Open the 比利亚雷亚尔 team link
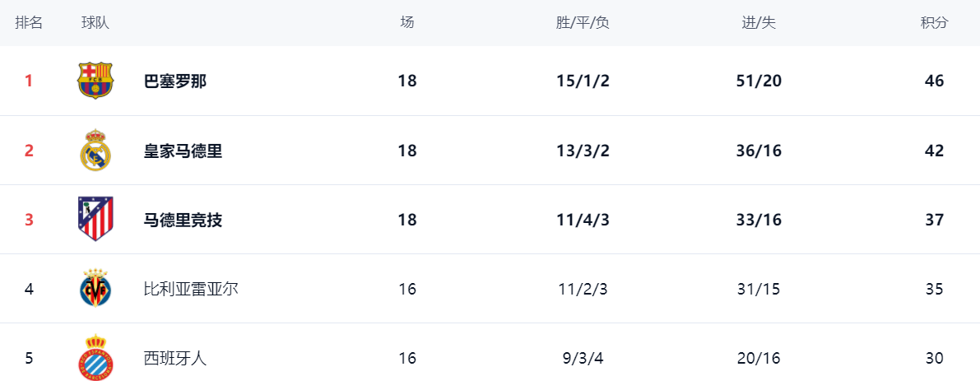The image size is (980, 390). coord(191,289)
